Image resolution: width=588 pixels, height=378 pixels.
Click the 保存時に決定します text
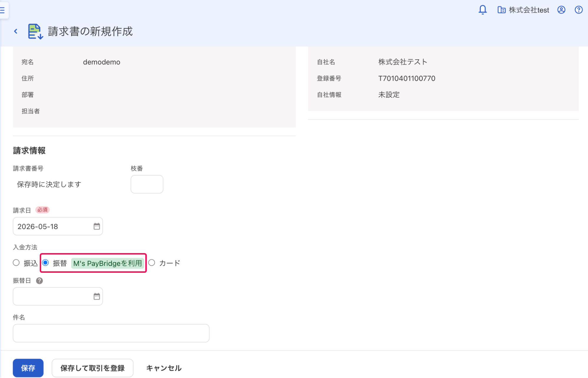[x=49, y=185]
